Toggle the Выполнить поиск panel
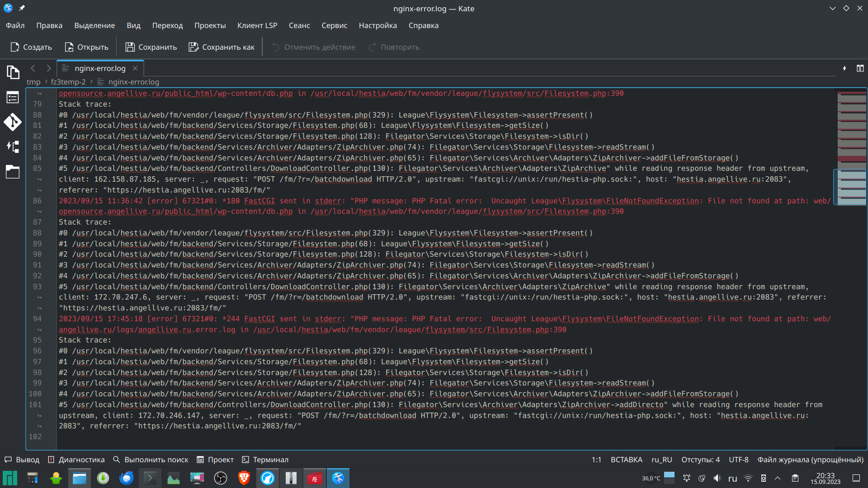 coord(151,460)
